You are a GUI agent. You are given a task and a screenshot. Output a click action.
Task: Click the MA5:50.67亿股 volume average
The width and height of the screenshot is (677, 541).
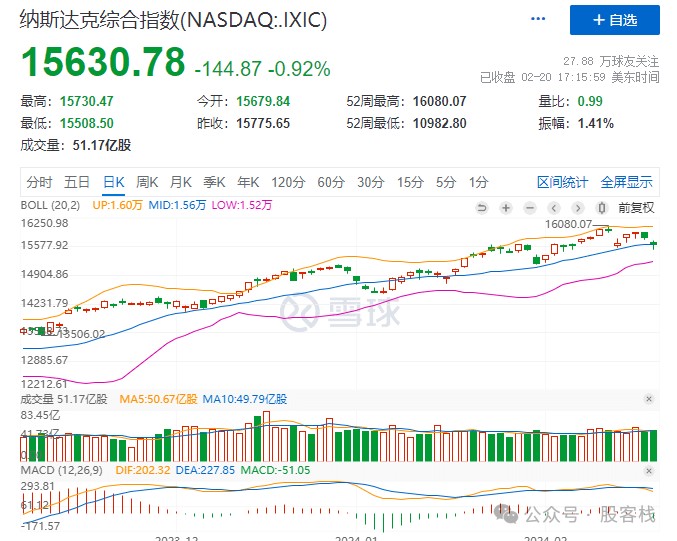158,399
